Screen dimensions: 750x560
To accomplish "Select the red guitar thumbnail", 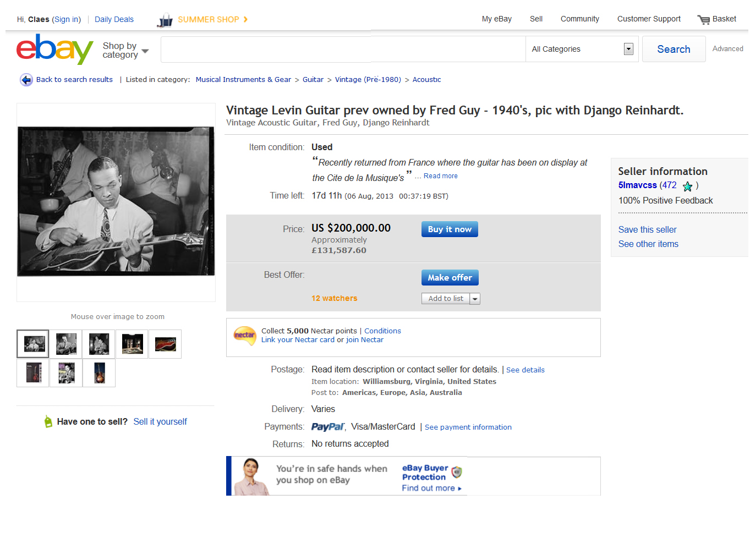I will click(x=165, y=344).
